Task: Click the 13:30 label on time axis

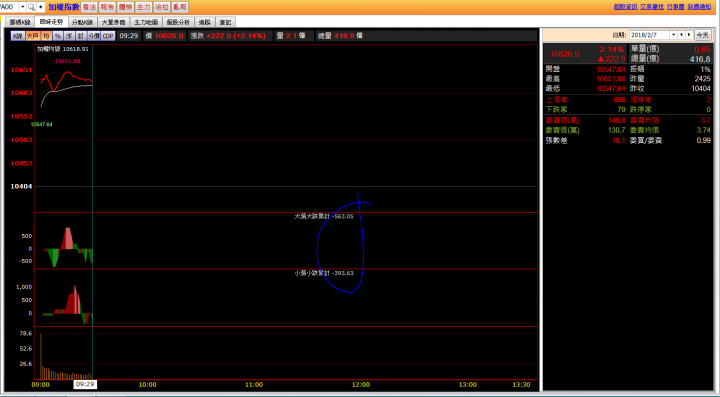Action: pyautogui.click(x=521, y=385)
